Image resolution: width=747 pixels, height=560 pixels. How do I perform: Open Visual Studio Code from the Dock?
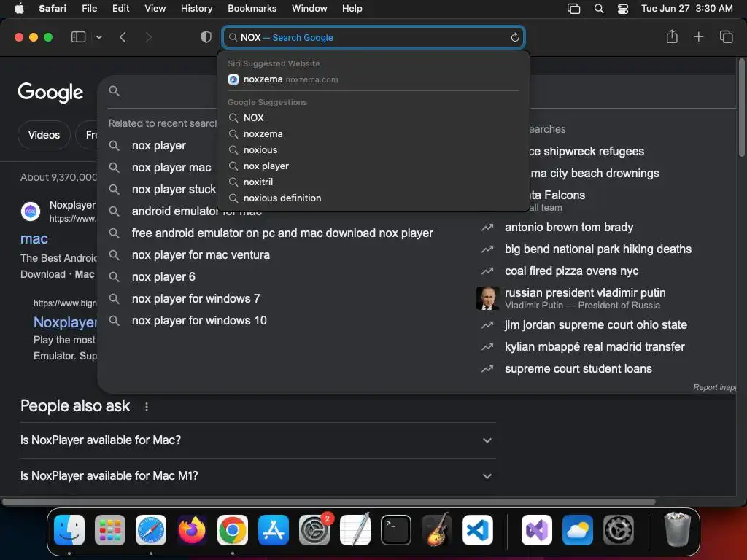point(478,529)
